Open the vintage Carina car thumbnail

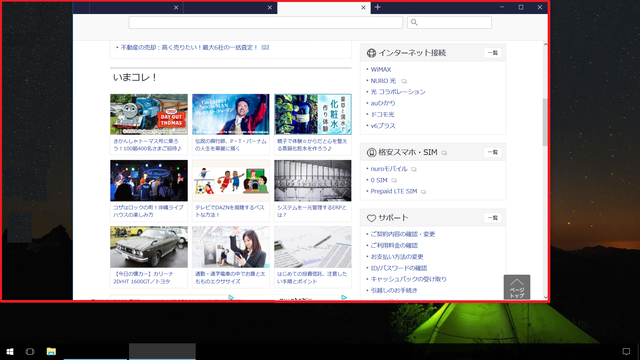[149, 247]
